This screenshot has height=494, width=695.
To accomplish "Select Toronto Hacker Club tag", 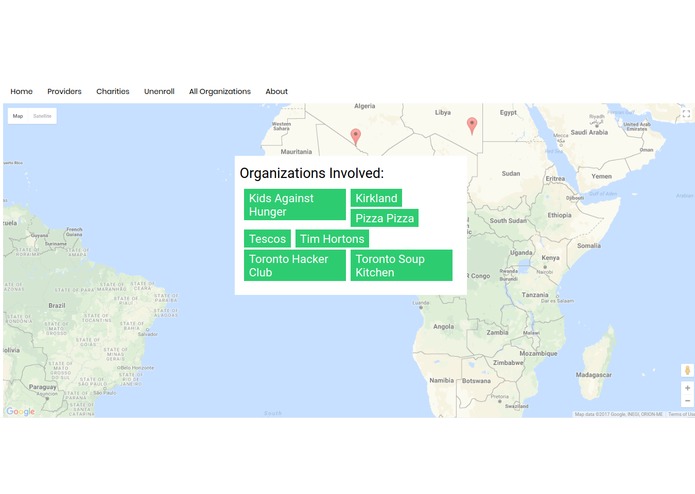I will 295,265.
